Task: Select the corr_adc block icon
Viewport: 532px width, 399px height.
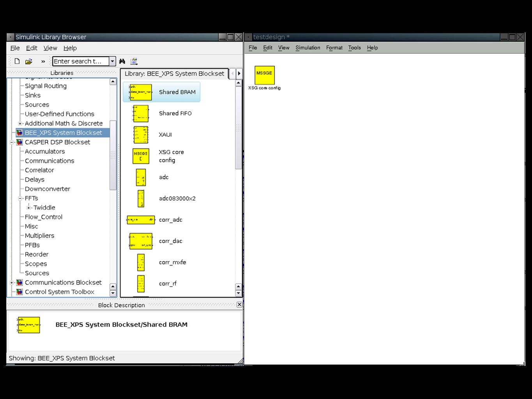Action: (141, 220)
